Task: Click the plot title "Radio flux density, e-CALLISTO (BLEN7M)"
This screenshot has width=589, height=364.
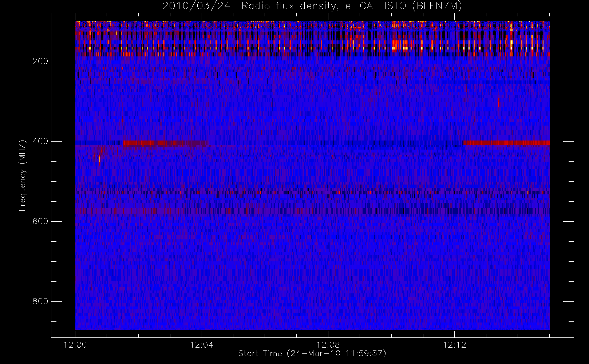Action: [352, 6]
